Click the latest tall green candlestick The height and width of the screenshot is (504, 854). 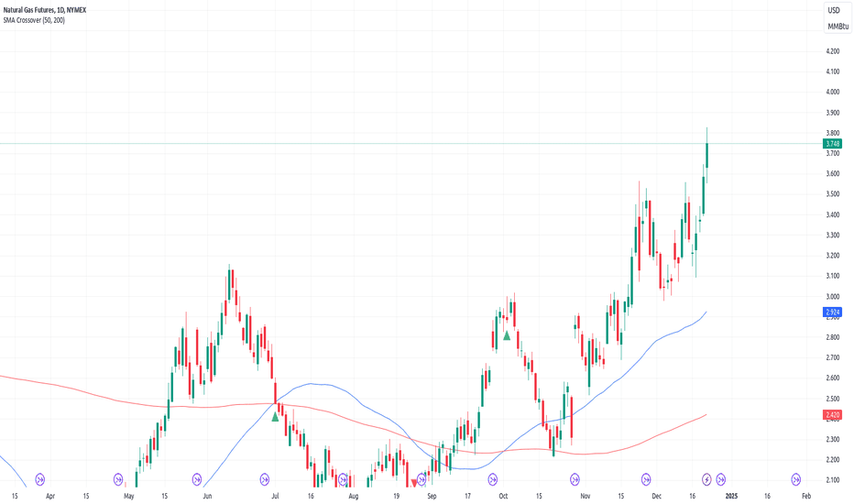pos(707,155)
